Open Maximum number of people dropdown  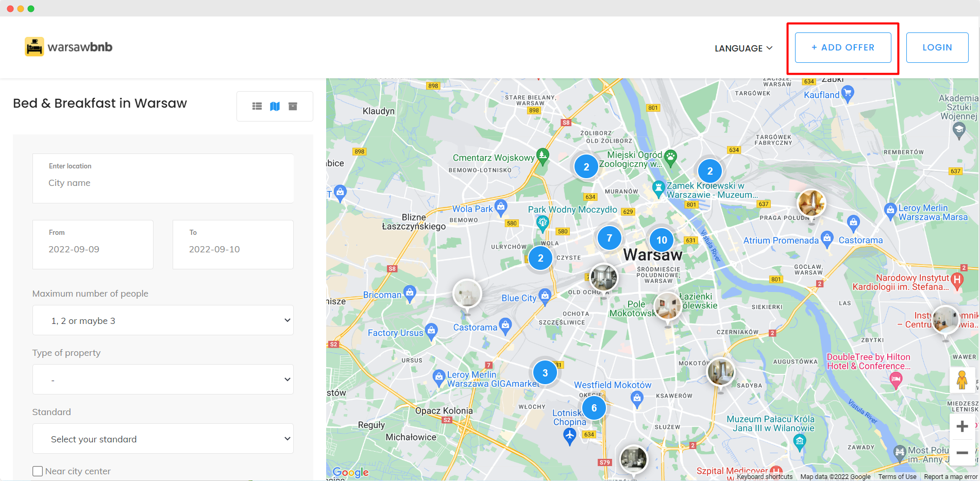163,320
